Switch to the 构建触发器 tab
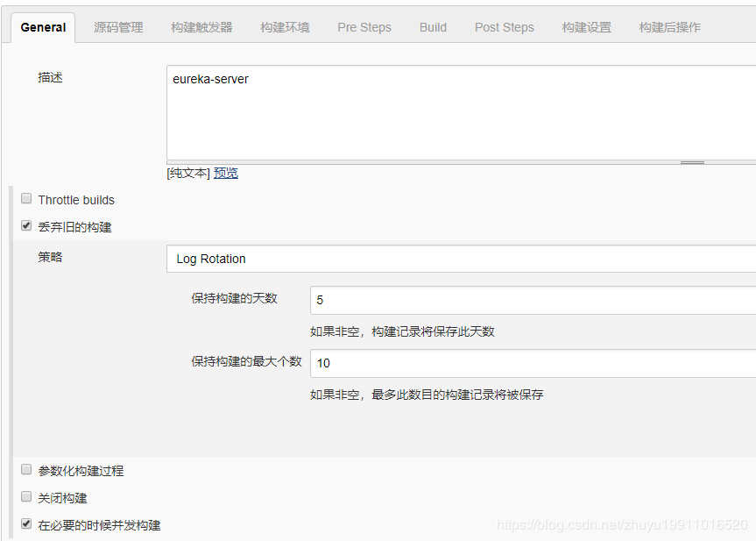The image size is (756, 541). pos(201,27)
